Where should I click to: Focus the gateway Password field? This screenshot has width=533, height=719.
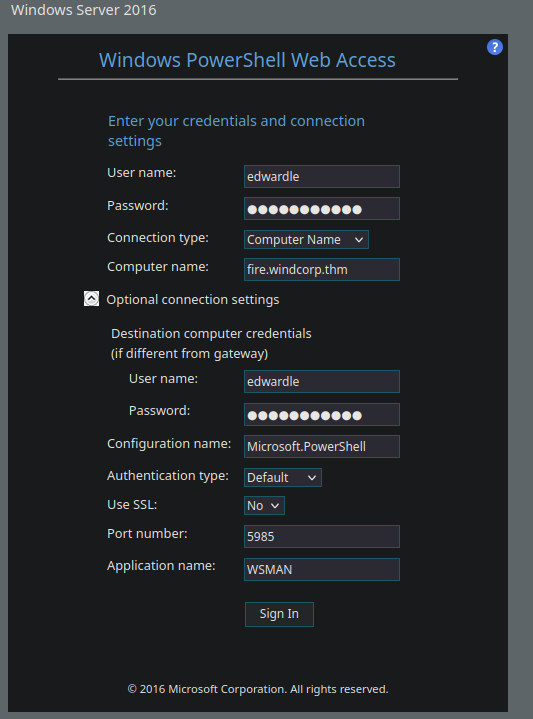322,209
